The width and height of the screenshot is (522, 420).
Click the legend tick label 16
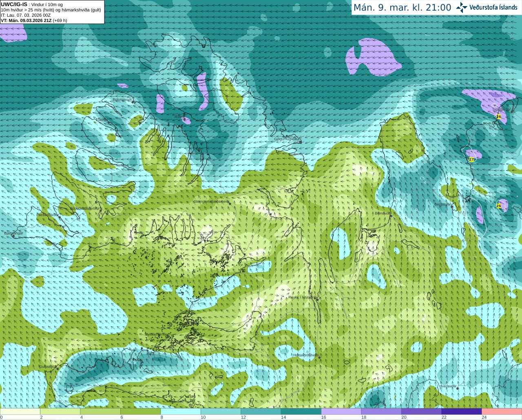pyautogui.click(x=323, y=417)
